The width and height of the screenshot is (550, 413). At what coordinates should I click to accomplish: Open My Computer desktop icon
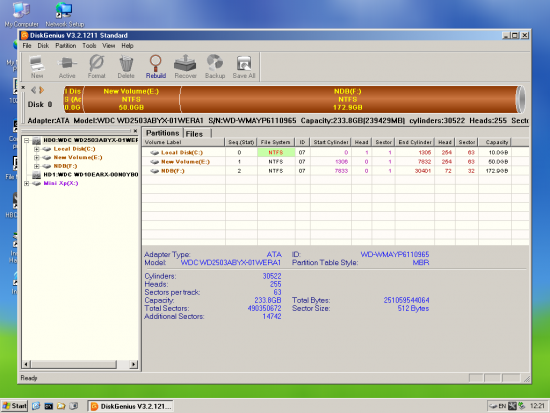[x=21, y=15]
